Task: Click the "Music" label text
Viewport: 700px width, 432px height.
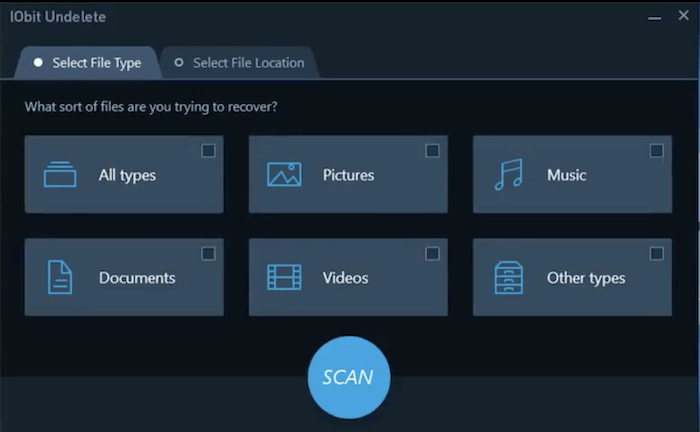Action: (567, 175)
